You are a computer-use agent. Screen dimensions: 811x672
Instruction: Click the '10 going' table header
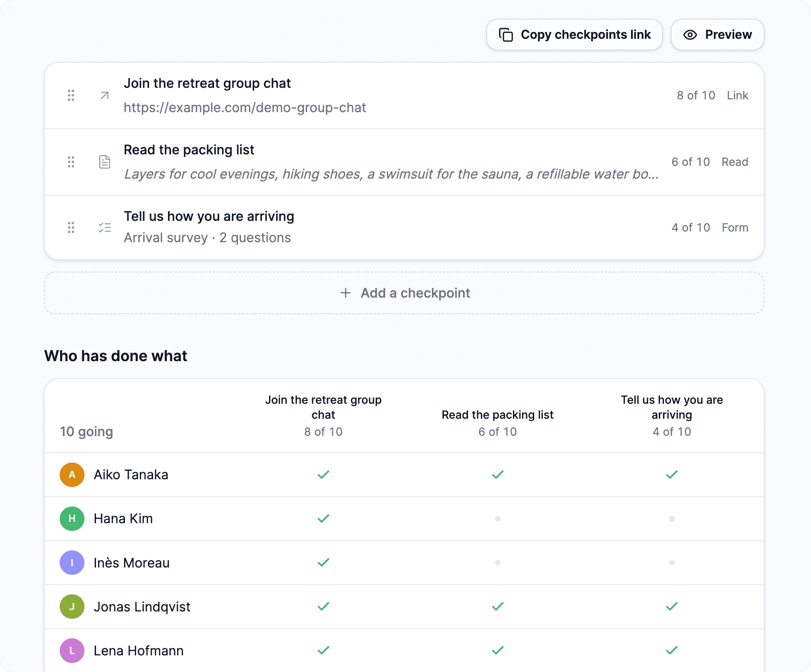[87, 432]
